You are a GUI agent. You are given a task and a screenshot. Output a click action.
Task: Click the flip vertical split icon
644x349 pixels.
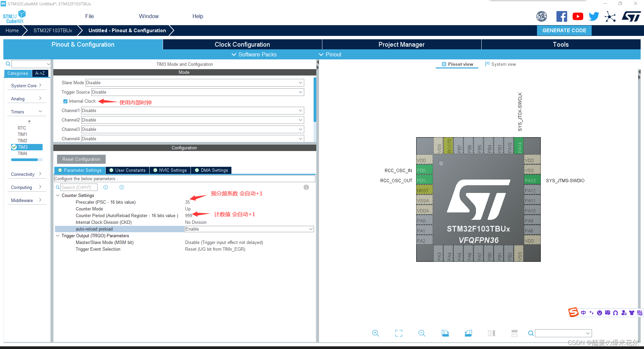click(515, 333)
